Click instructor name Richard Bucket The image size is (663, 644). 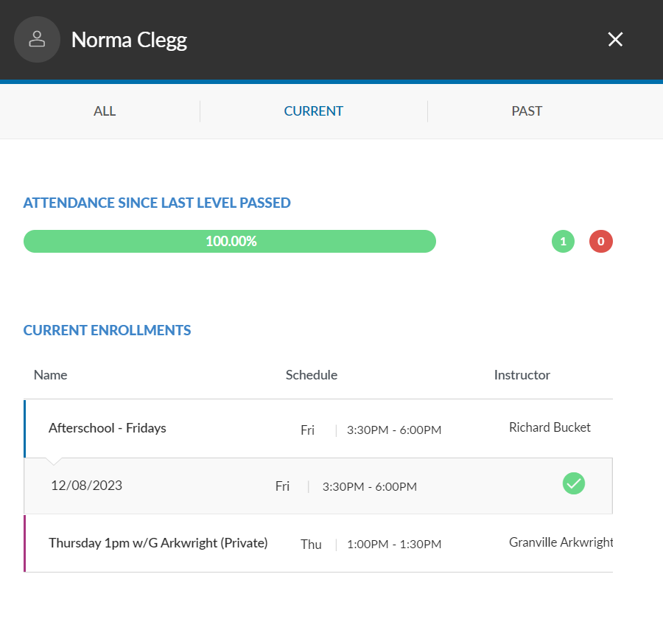tap(550, 427)
